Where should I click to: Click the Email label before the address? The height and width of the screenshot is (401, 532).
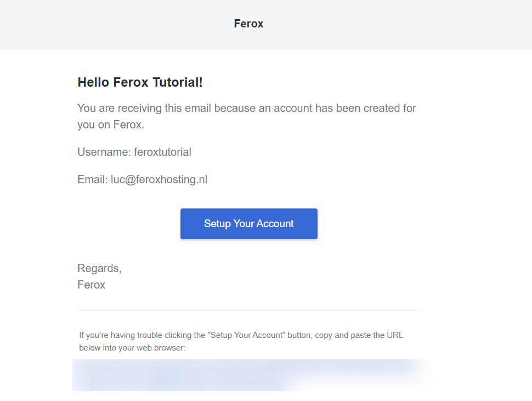click(x=93, y=179)
